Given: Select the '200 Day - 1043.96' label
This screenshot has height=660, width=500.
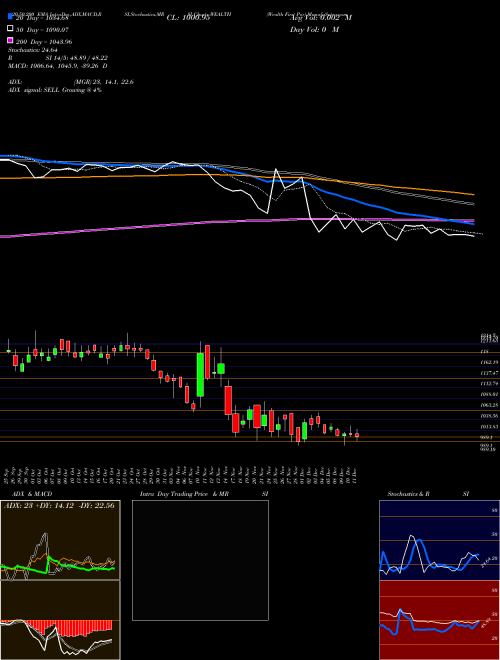Looking at the screenshot, I should (x=44, y=42).
